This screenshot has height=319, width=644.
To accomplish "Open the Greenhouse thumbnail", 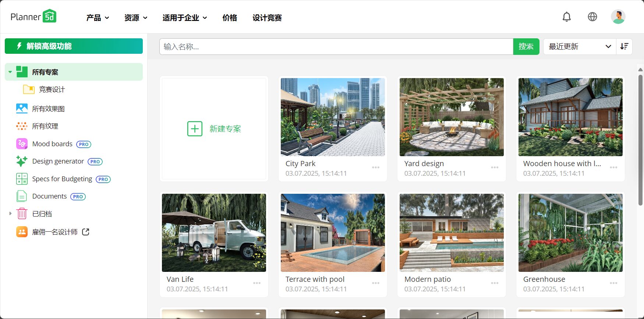I will pos(570,232).
